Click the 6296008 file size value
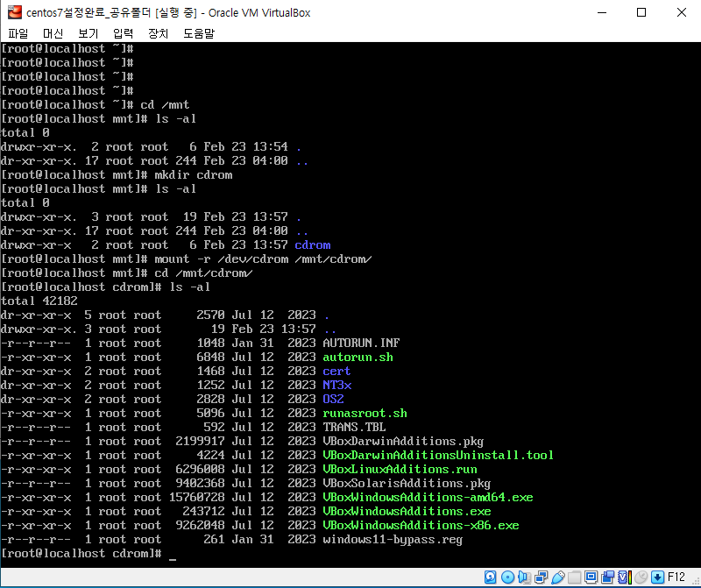 click(x=201, y=469)
